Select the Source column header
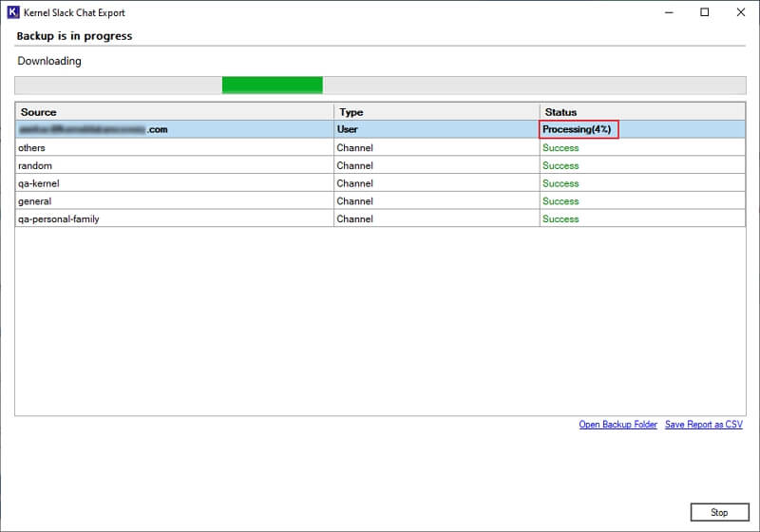This screenshot has height=532, width=760. 175,112
